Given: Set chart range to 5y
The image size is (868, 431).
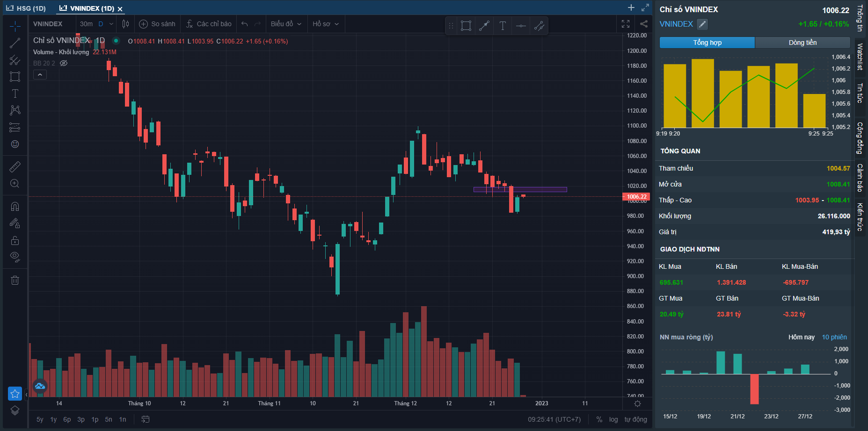Looking at the screenshot, I should (x=40, y=419).
